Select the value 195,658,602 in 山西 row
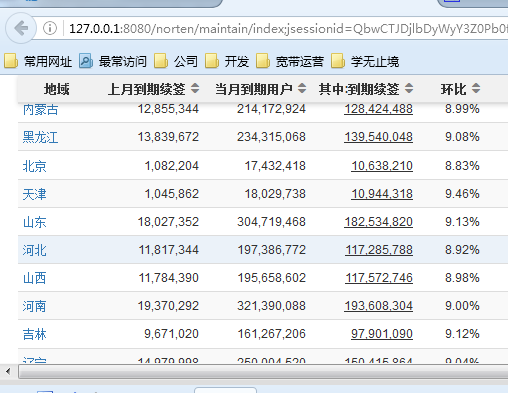 272,278
